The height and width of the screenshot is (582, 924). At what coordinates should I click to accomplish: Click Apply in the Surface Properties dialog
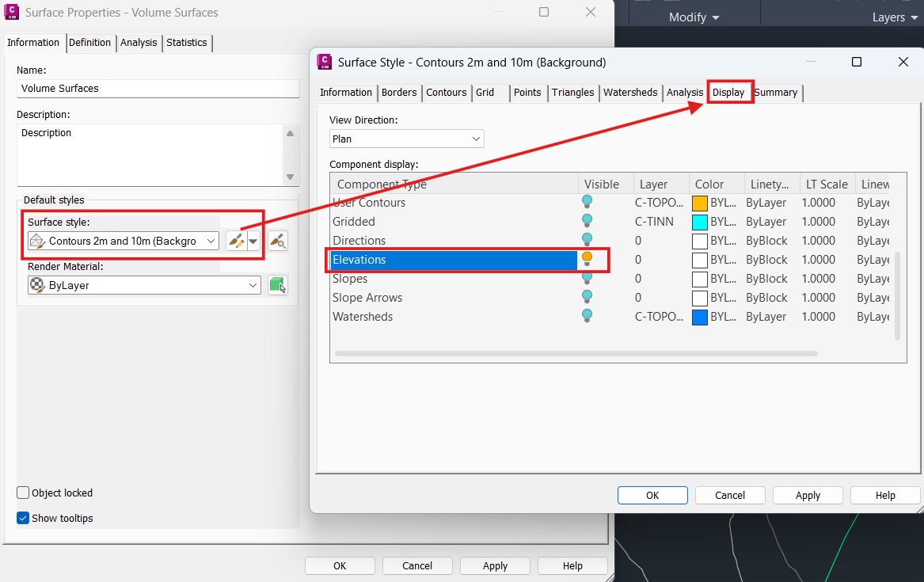495,565
